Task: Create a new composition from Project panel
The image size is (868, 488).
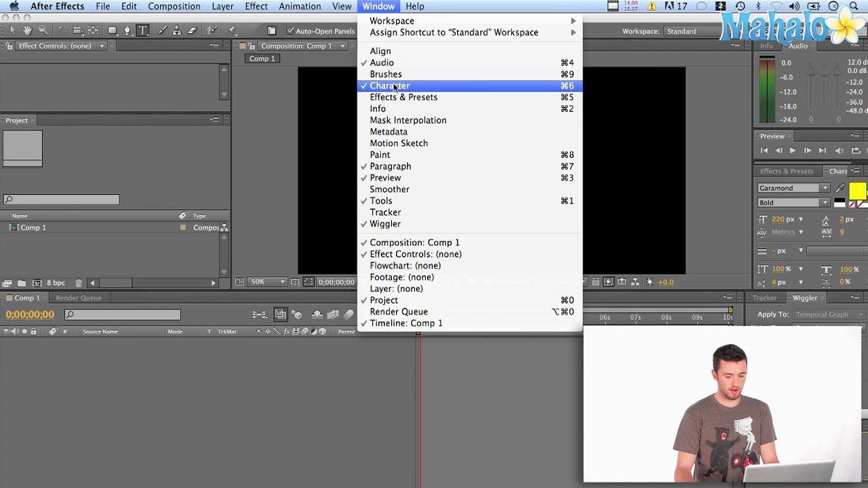Action: (x=37, y=283)
